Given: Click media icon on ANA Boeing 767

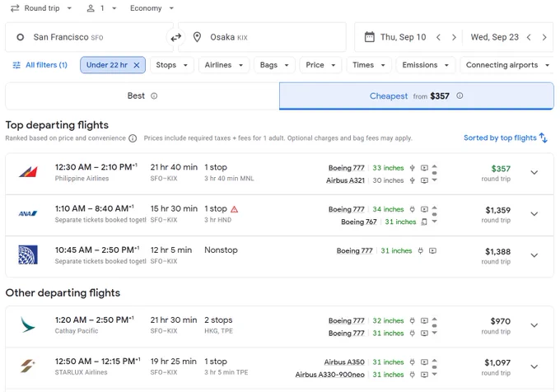Looking at the screenshot, I should pos(424,222).
